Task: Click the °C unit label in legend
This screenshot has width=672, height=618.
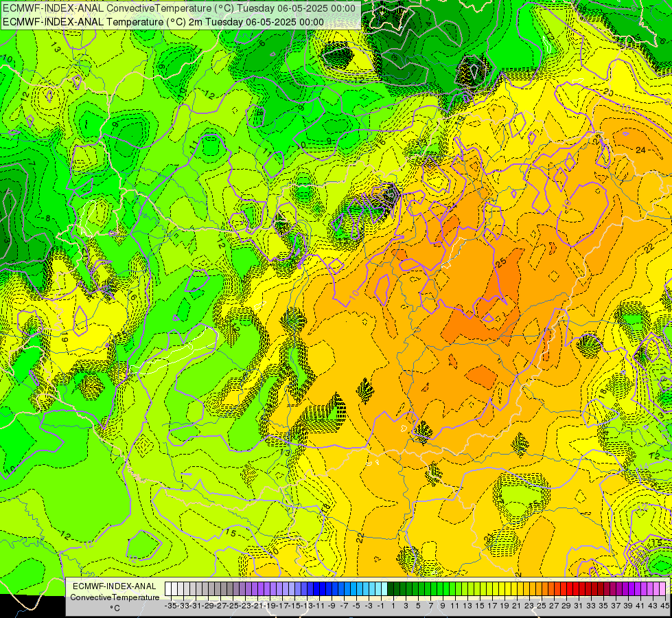Action: [115, 608]
